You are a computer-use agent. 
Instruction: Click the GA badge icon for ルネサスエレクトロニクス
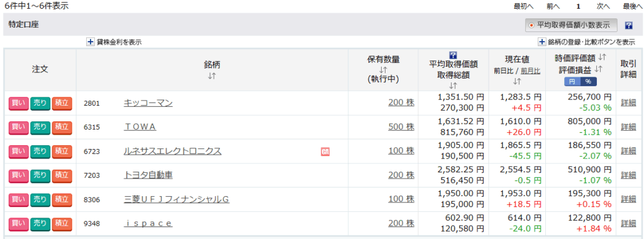(325, 152)
